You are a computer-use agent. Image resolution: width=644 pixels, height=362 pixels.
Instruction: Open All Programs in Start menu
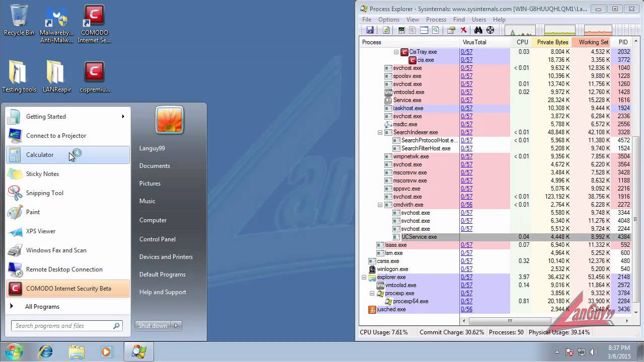[42, 307]
